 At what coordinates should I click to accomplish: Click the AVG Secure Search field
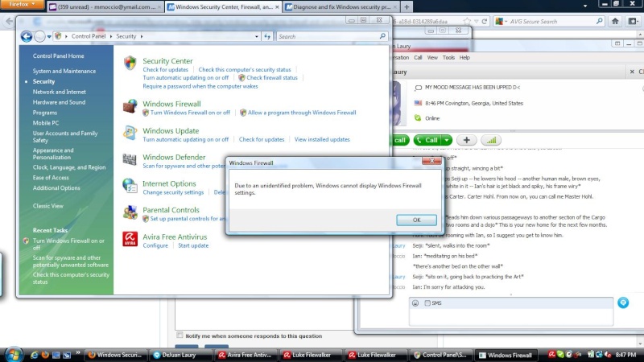pos(551,22)
